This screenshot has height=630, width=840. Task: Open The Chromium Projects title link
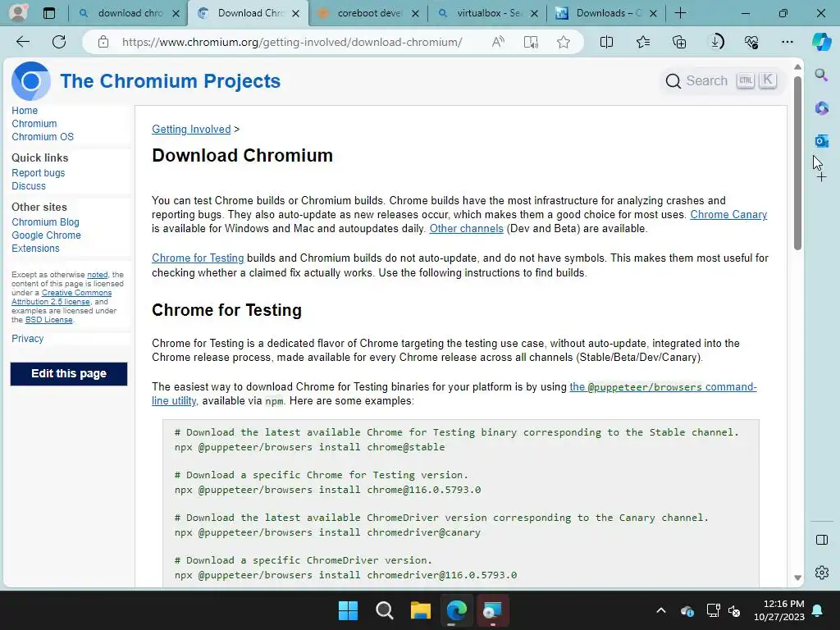[x=170, y=81]
